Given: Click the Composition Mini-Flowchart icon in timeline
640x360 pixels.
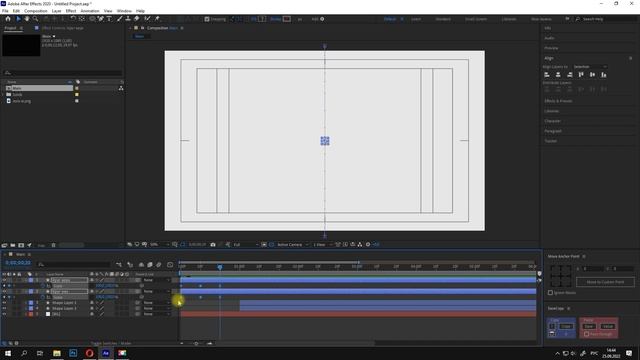Looking at the screenshot, I should tap(119, 264).
